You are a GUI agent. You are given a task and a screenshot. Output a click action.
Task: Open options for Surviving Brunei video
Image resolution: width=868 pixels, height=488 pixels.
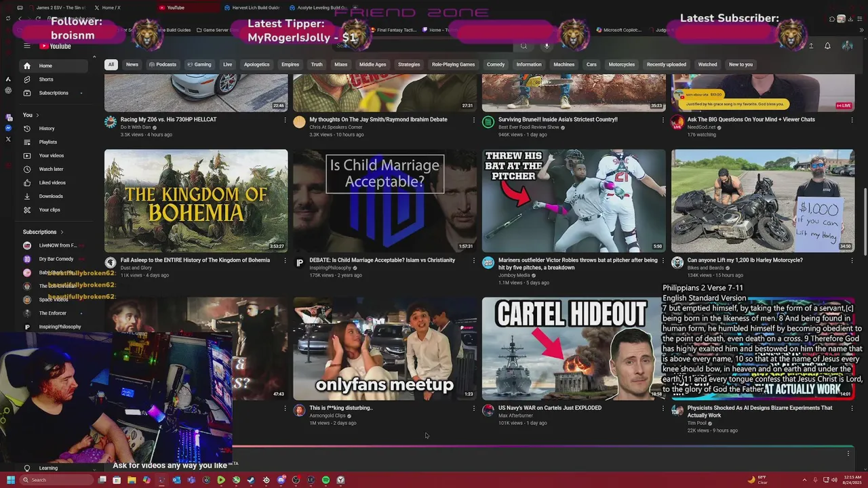click(663, 120)
